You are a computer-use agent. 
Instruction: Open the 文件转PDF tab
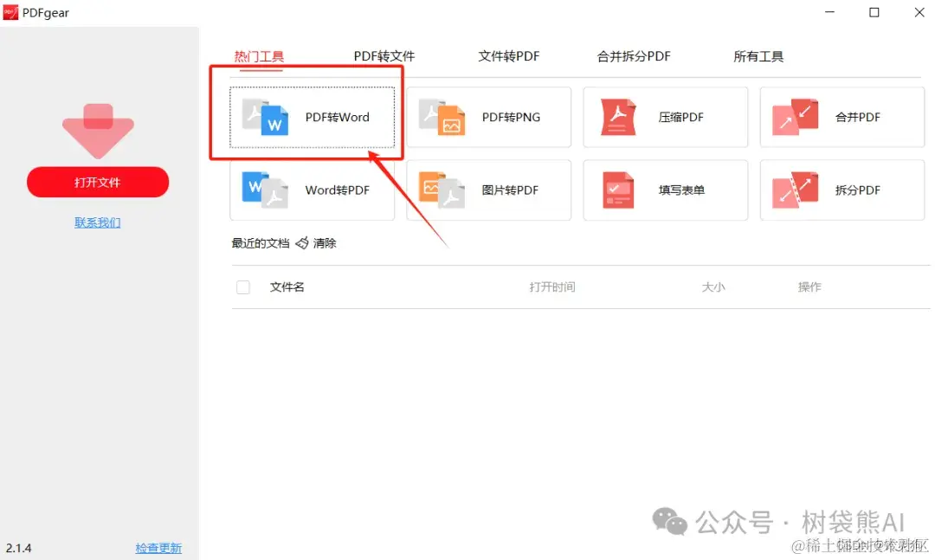(x=508, y=55)
